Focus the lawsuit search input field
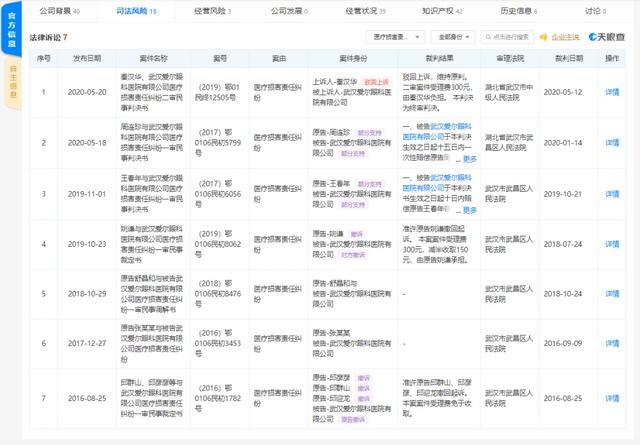The image size is (640, 445). tap(507, 37)
